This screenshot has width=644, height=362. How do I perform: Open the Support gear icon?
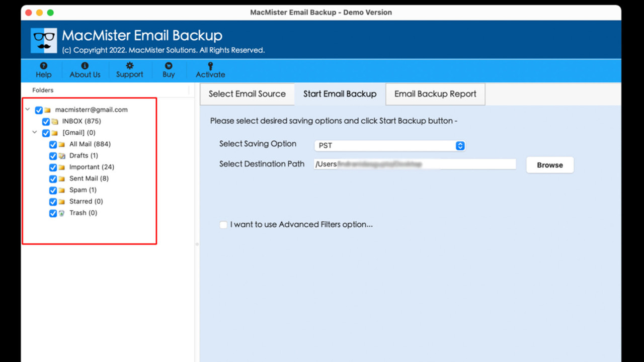(129, 66)
